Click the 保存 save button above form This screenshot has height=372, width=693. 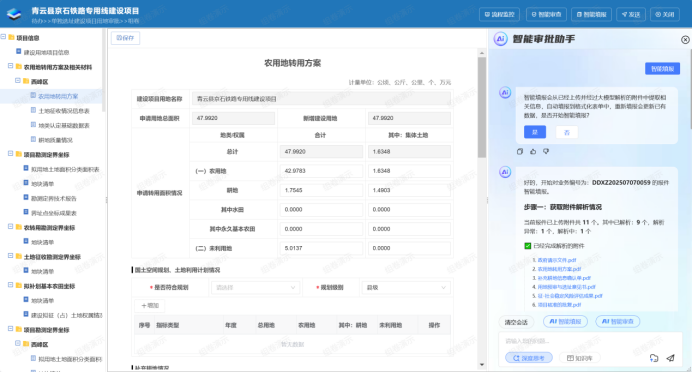(125, 38)
